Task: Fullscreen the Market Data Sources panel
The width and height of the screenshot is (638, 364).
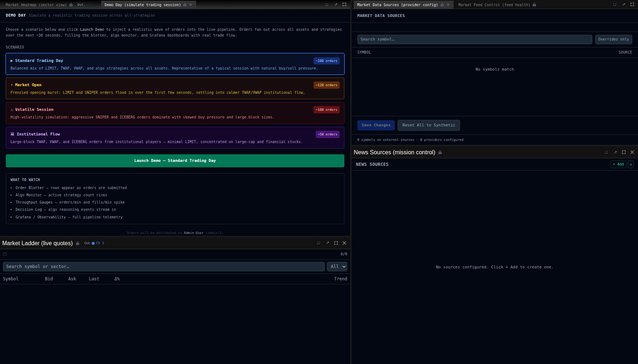Action: [632, 5]
